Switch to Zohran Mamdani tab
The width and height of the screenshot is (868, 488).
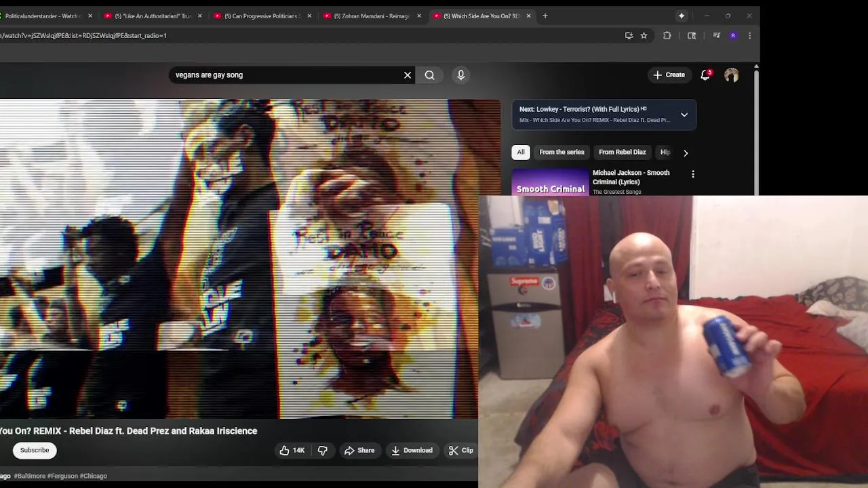point(372,16)
